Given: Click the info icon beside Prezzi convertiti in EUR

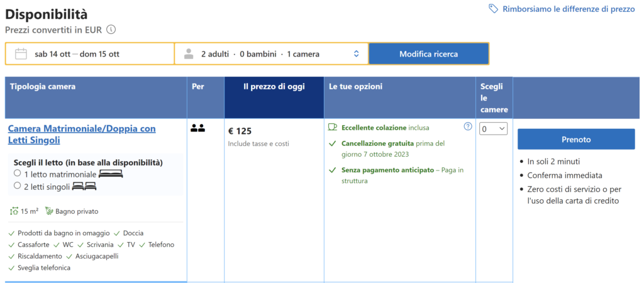Looking at the screenshot, I should tap(111, 30).
